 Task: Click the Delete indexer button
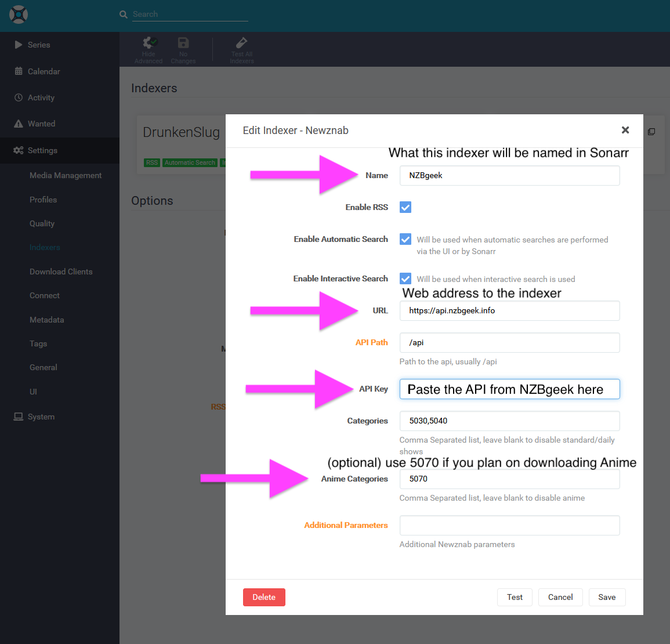pyautogui.click(x=264, y=597)
